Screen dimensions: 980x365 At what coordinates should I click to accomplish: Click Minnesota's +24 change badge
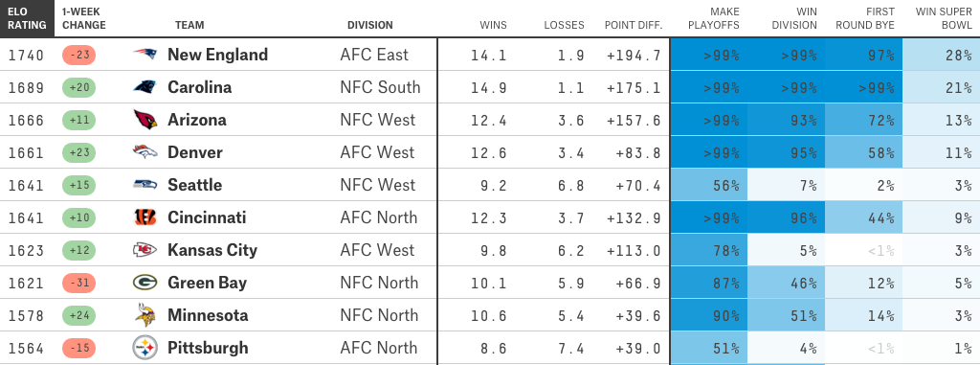(x=78, y=315)
